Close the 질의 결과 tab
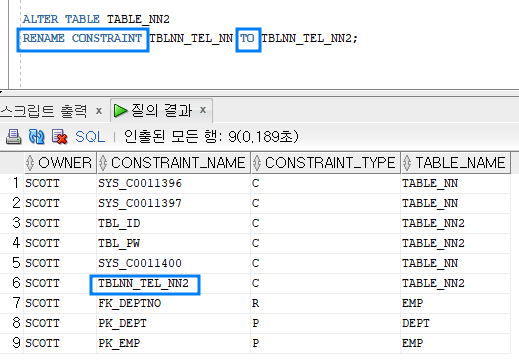The width and height of the screenshot is (519, 364). (x=203, y=110)
